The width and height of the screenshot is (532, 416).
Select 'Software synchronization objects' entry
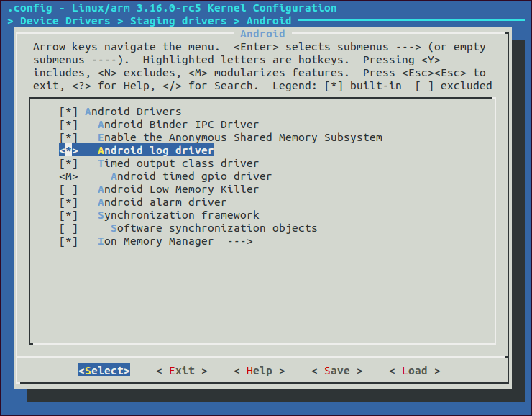[x=214, y=228]
